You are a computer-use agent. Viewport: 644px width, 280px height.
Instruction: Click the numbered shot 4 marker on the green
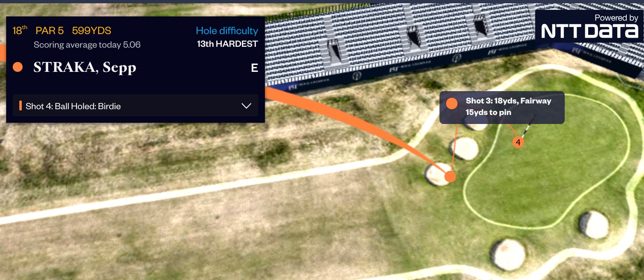pos(518,142)
